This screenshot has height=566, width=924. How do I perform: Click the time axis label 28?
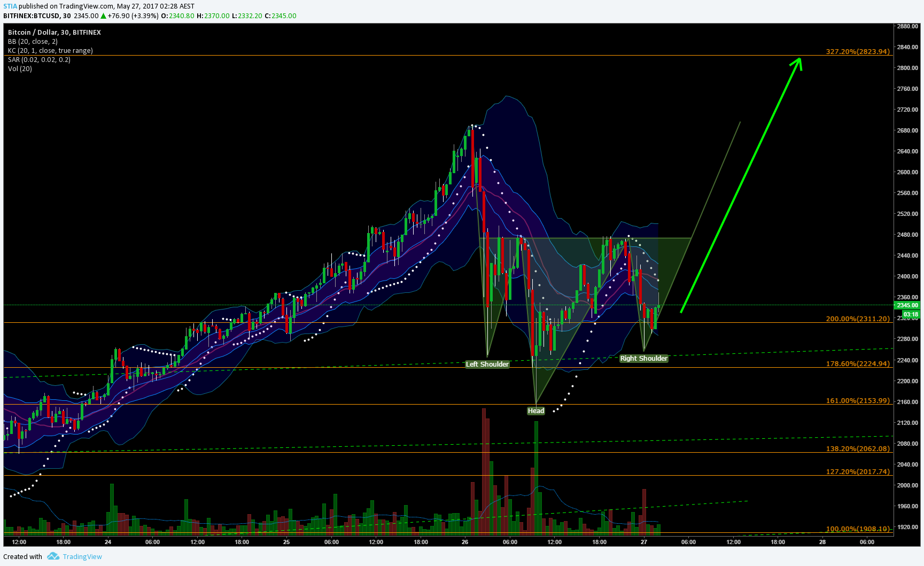822,542
